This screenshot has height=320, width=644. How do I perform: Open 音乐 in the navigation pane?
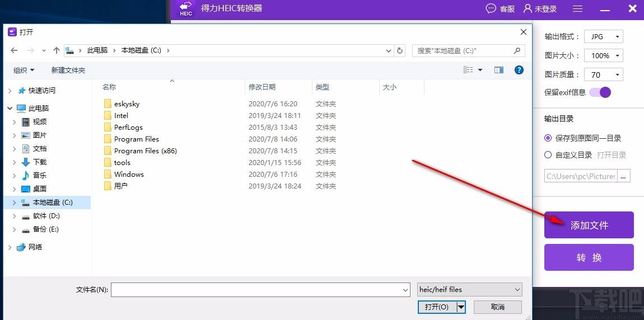[x=40, y=176]
